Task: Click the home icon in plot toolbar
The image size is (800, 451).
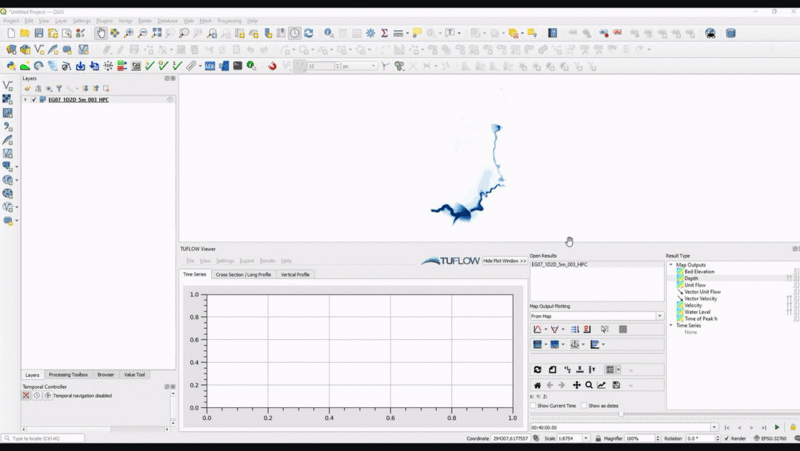Action: coord(537,385)
